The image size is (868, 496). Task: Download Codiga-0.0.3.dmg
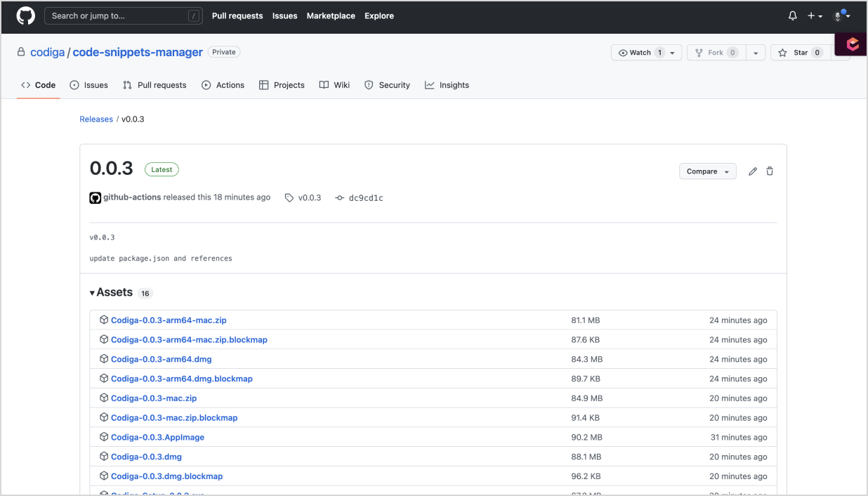(146, 457)
